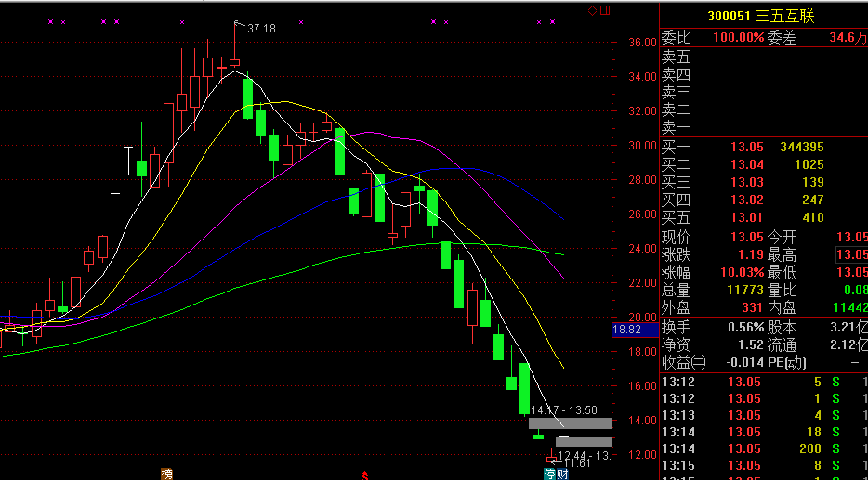Click the 财 marker icon on bottom axis
The width and height of the screenshot is (868, 480).
tap(562, 474)
